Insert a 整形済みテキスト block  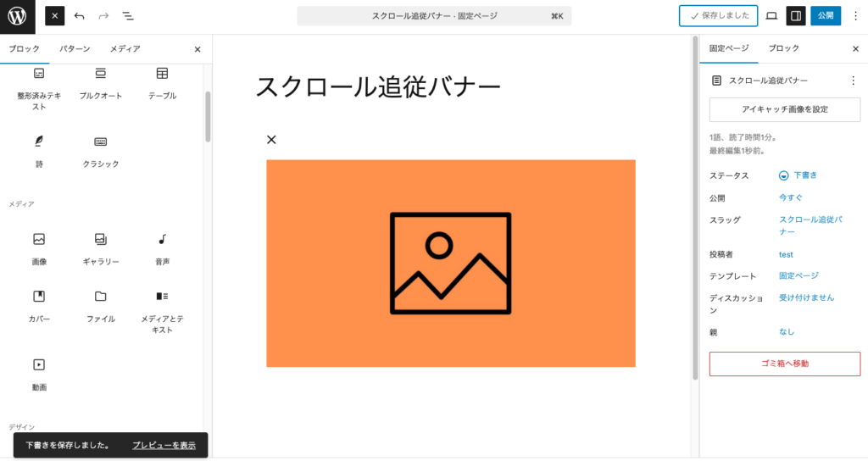pyautogui.click(x=39, y=89)
